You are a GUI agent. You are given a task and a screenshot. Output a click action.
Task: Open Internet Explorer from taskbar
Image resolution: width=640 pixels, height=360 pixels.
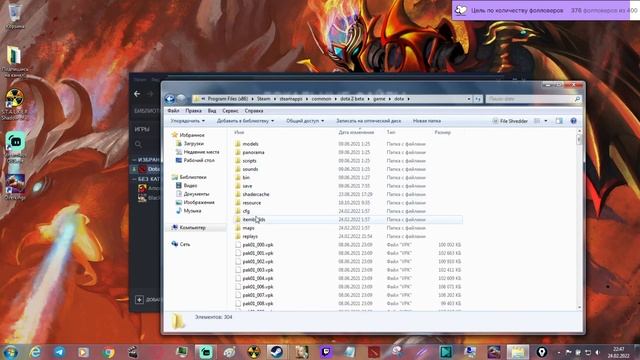tap(35, 352)
